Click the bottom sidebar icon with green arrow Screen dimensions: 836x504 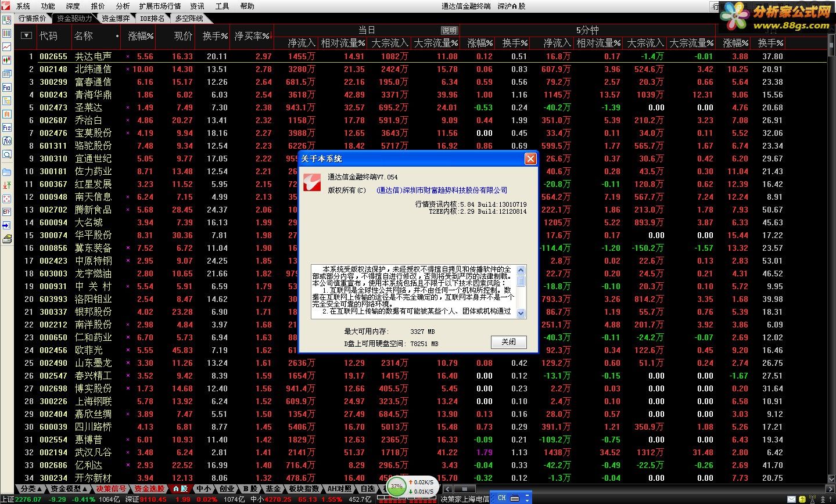click(7, 239)
